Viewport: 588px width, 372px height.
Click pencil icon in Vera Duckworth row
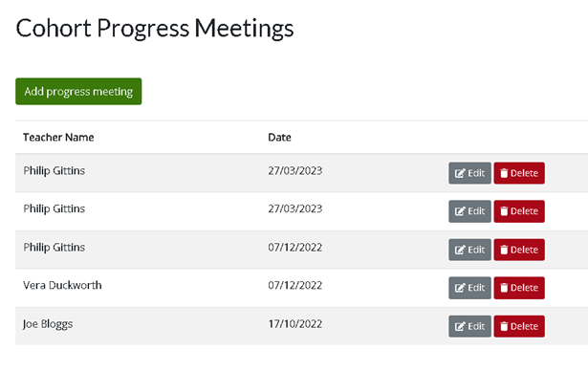(460, 288)
